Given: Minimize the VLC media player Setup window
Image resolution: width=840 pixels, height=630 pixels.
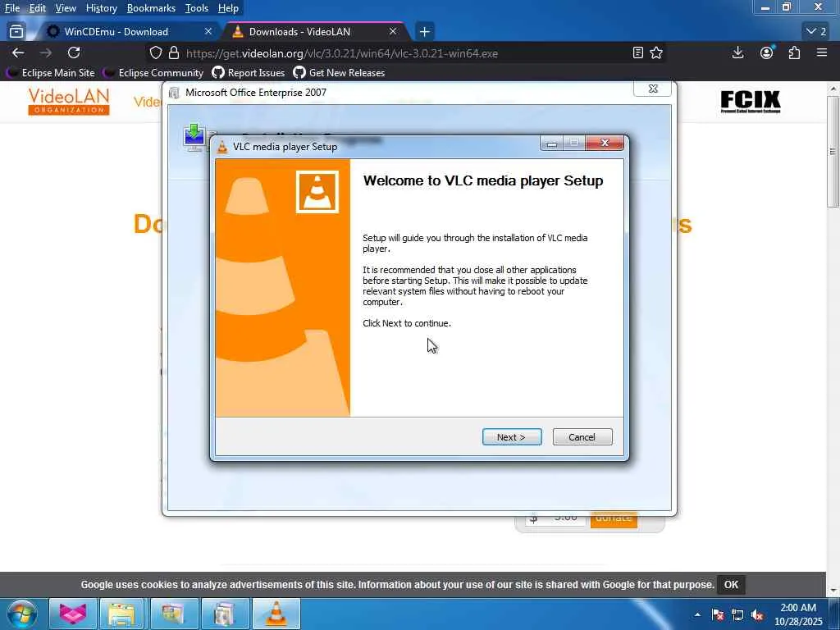Looking at the screenshot, I should tap(552, 143).
